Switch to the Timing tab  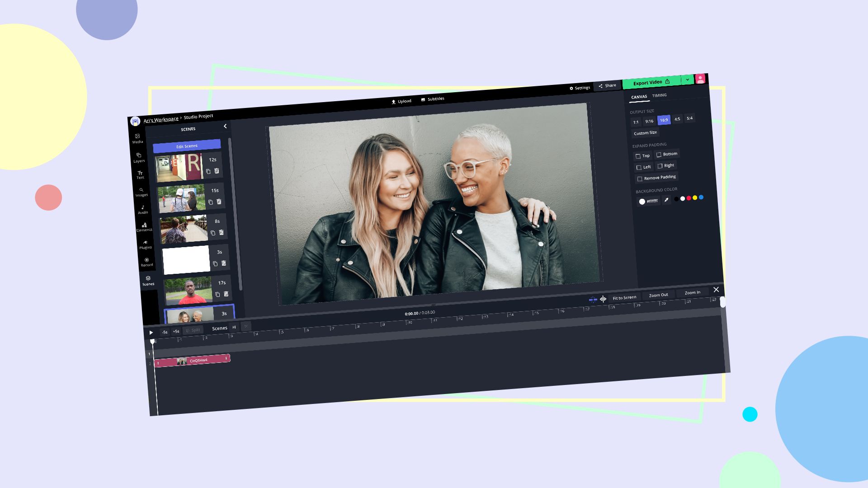tap(660, 95)
